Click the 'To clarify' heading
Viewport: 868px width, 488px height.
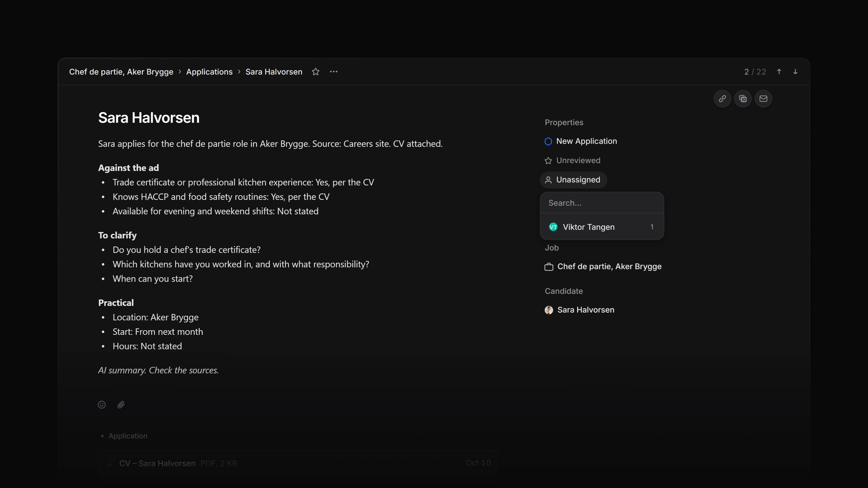pos(117,235)
